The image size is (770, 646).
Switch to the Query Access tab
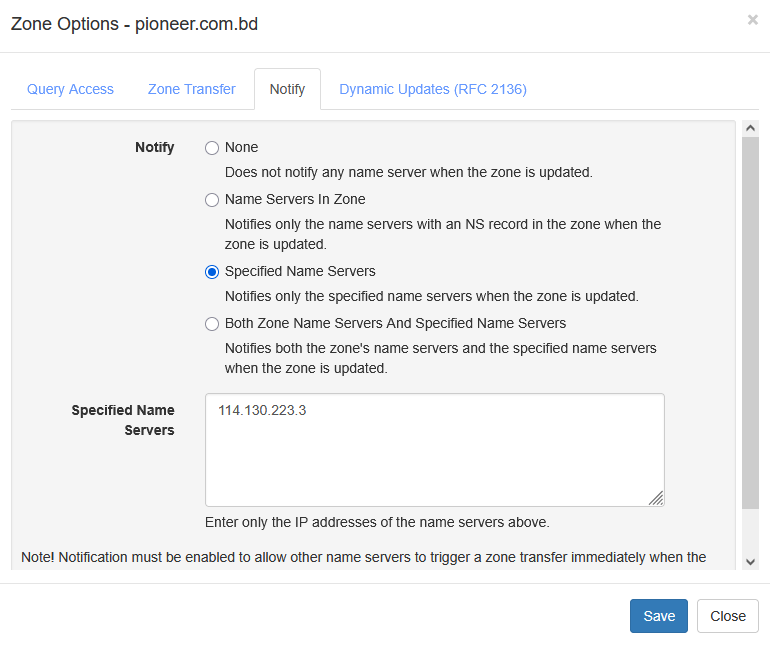coord(70,89)
